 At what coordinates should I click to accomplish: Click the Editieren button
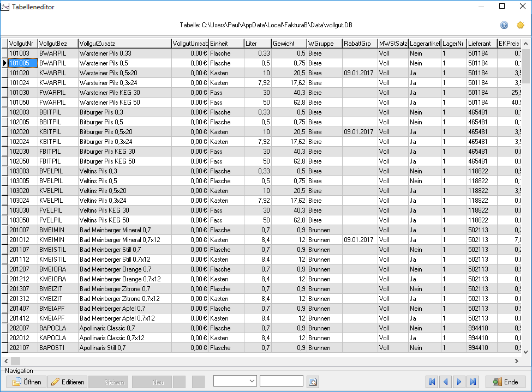[67, 382]
